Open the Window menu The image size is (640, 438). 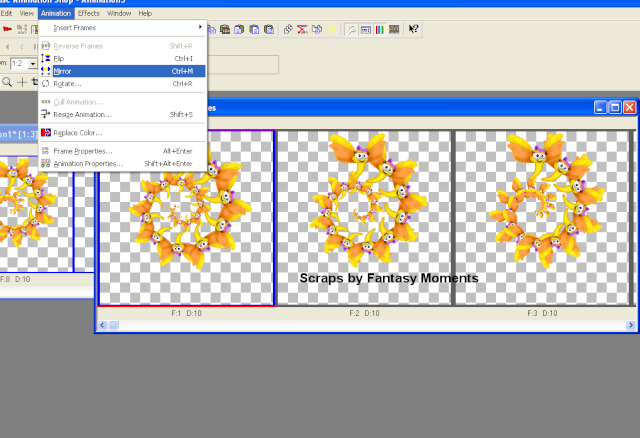pyautogui.click(x=119, y=13)
